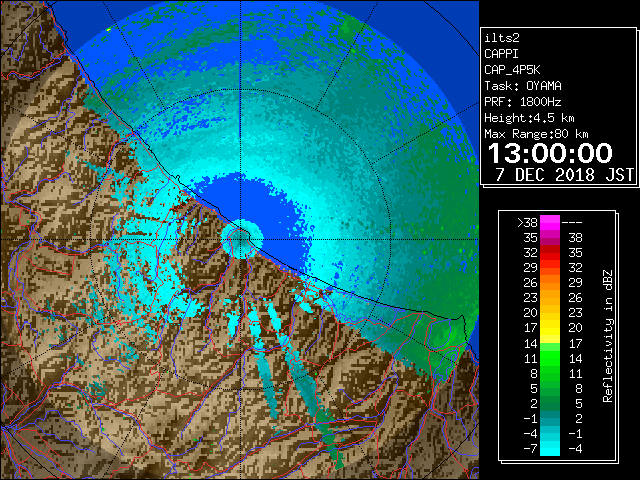640x480 pixels.
Task: Click the 13:00:00 timestamp
Action: (550, 153)
